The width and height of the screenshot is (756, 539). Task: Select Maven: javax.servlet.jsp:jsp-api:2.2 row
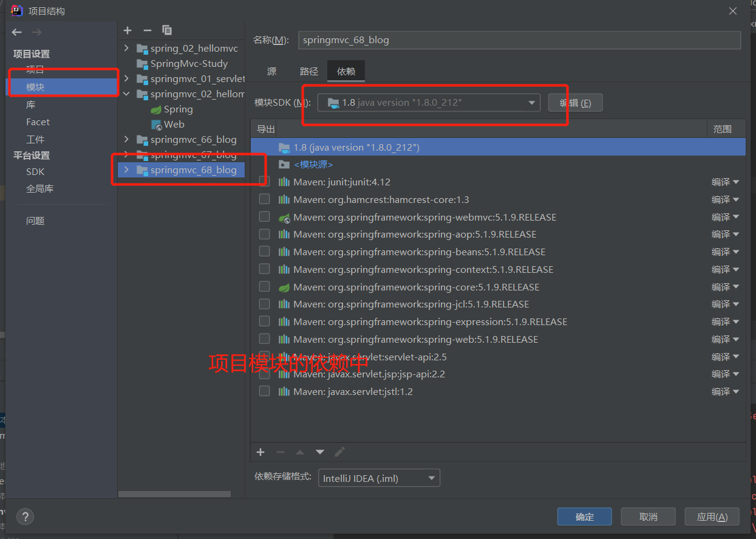[498, 374]
